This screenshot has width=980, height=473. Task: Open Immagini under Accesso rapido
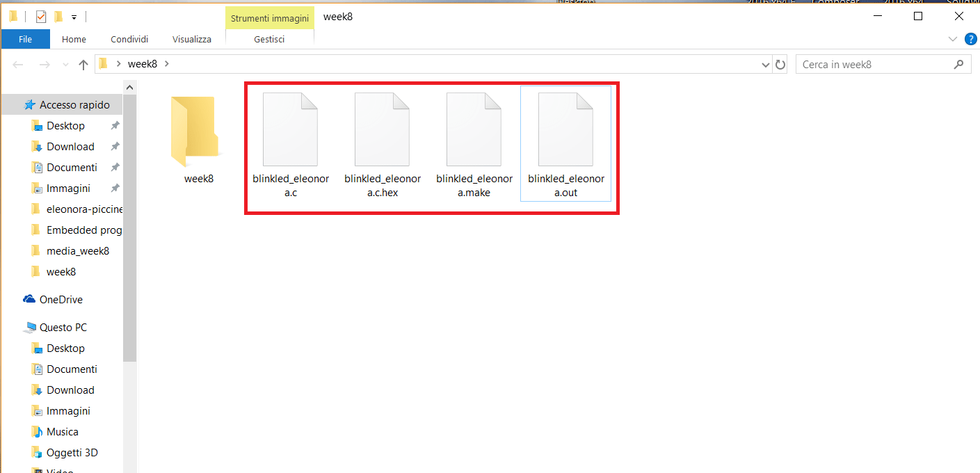click(68, 189)
